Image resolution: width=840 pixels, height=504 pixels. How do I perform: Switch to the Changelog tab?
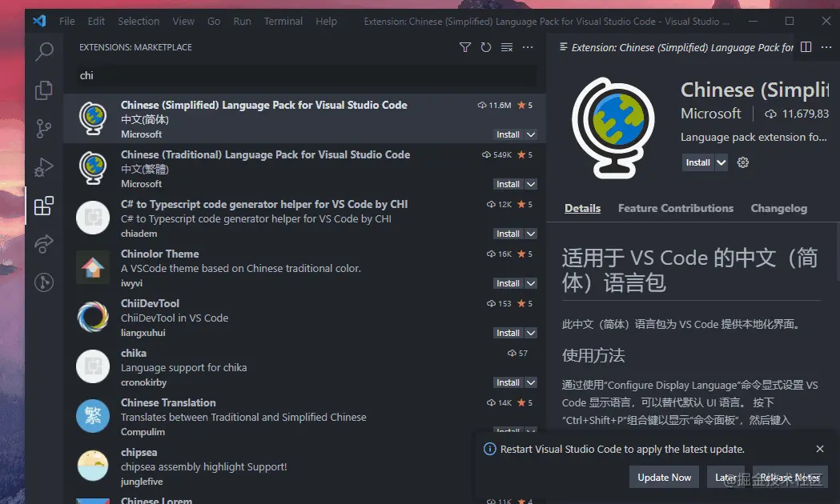[779, 208]
